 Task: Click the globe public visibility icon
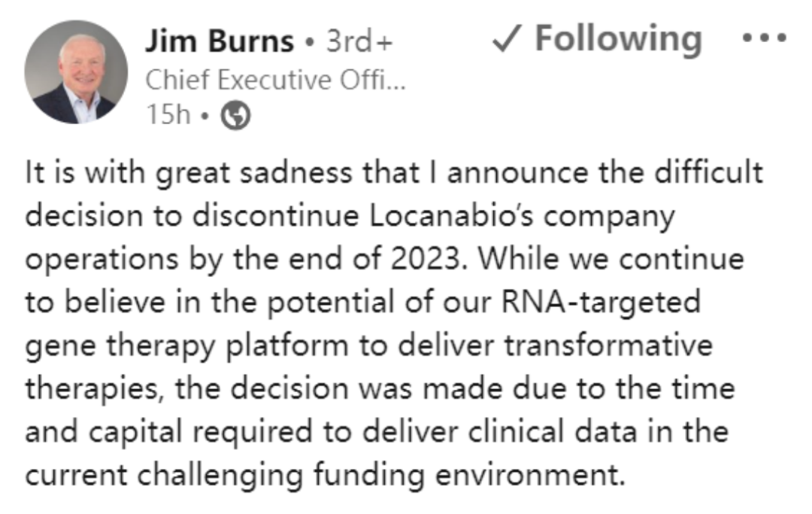coord(236,115)
